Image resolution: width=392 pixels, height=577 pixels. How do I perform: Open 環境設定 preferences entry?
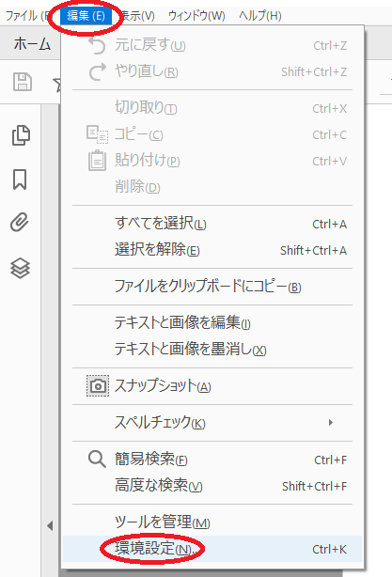tap(212, 549)
